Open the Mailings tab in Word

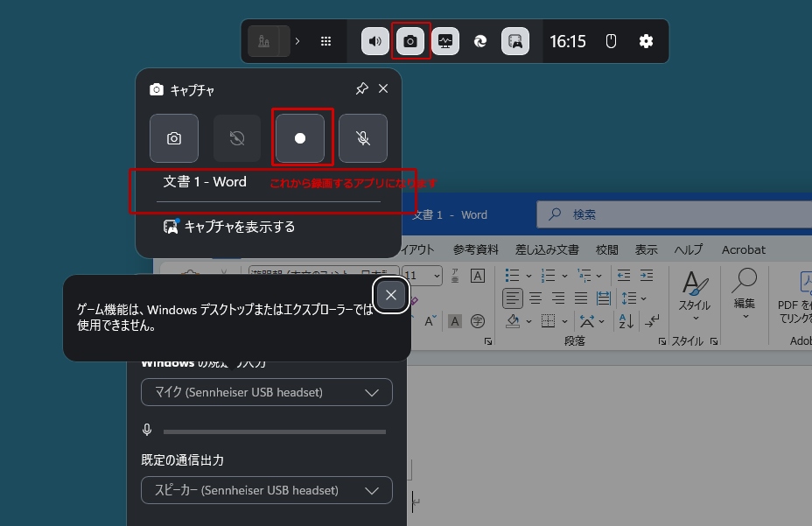[x=547, y=249]
